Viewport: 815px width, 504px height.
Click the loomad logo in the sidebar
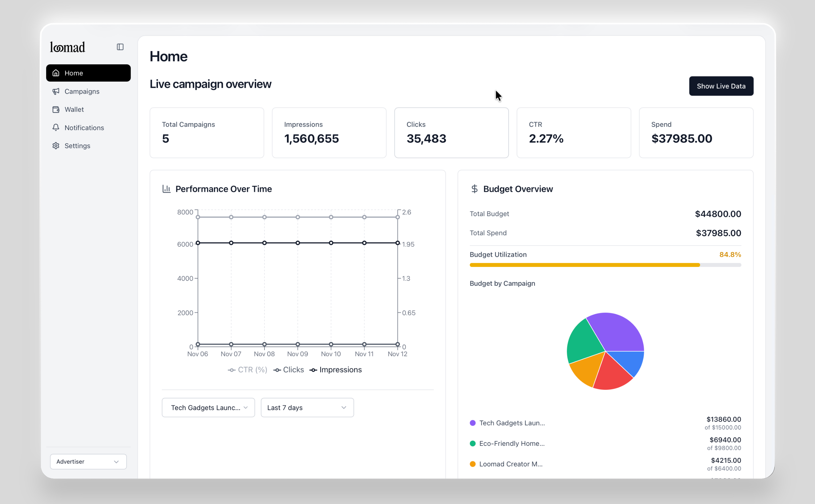[67, 47]
